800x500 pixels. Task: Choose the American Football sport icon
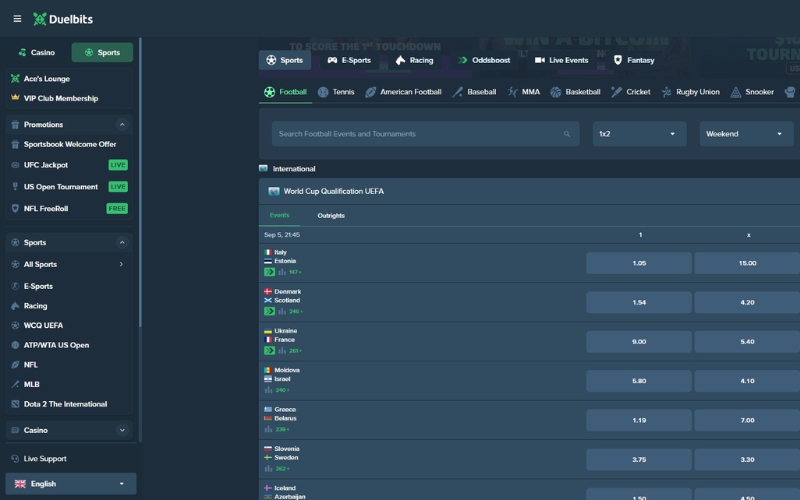click(x=403, y=92)
